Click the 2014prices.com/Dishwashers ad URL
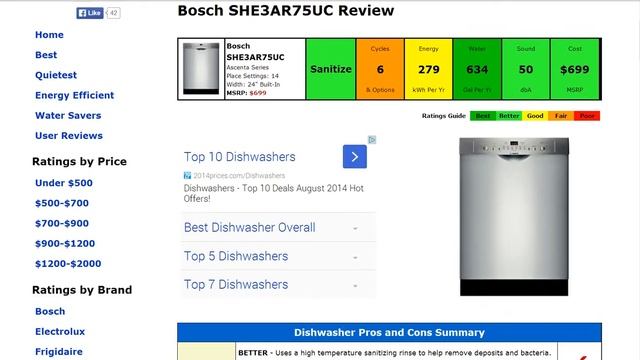 [239, 176]
